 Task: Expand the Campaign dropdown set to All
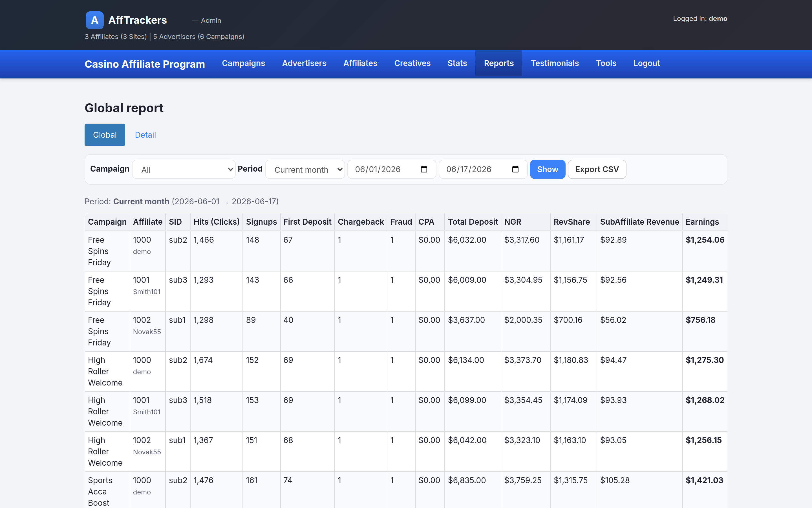point(184,169)
